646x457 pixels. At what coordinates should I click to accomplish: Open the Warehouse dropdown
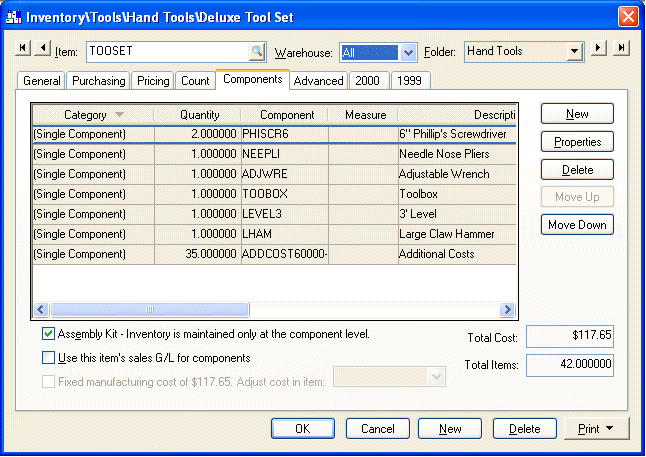click(408, 51)
